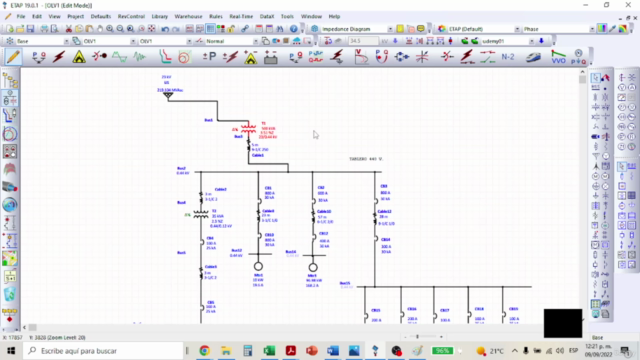640x360 pixels.
Task: Click the color palette theme icon
Action: click(442, 29)
